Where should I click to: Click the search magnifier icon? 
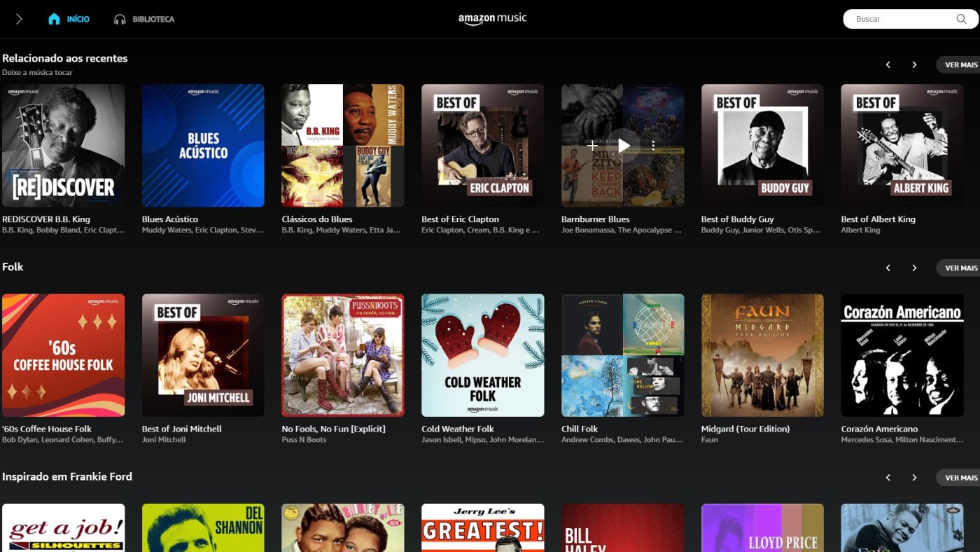961,19
